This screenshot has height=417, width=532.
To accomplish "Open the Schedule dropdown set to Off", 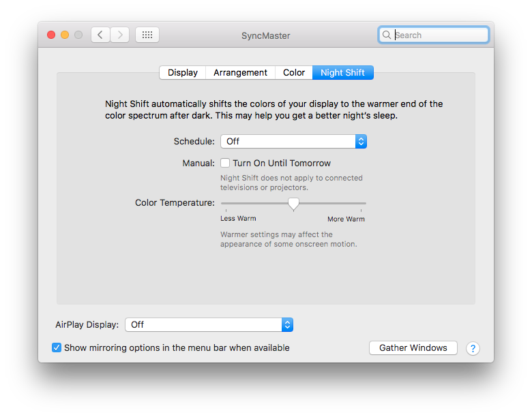I will 293,141.
